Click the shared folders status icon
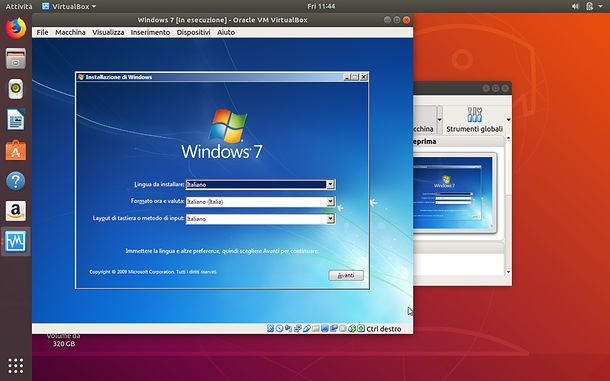Image resolution: width=610 pixels, height=381 pixels. pyautogui.click(x=316, y=328)
